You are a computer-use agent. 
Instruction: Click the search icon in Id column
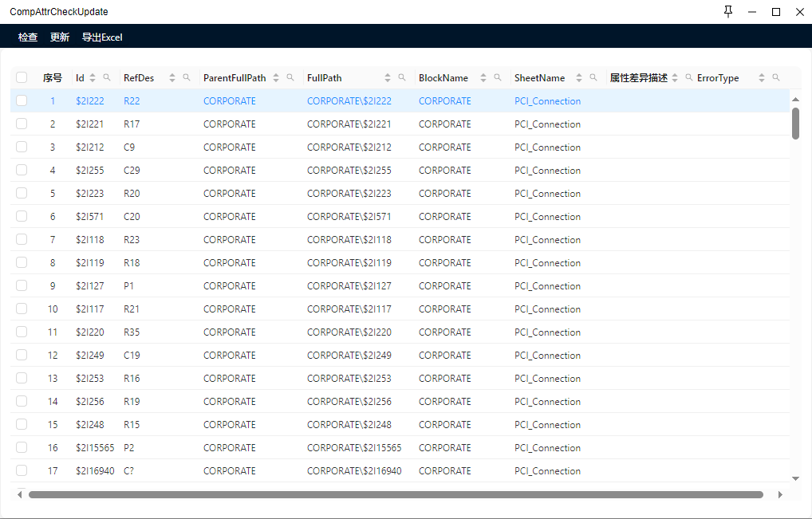tap(107, 77)
